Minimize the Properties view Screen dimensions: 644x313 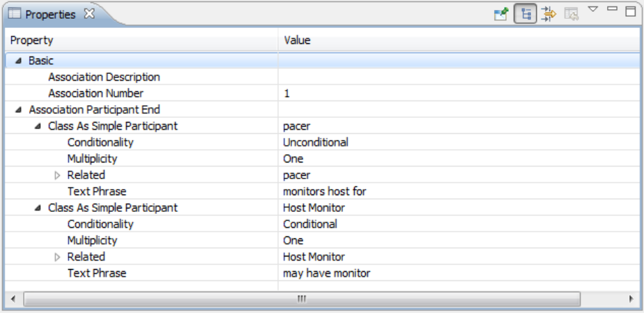[x=612, y=9]
